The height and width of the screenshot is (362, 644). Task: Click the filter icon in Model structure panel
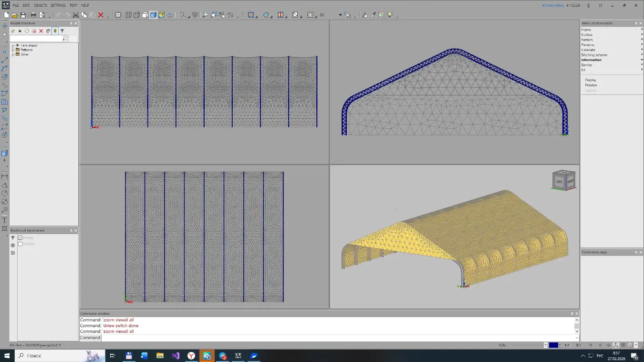coord(62,31)
